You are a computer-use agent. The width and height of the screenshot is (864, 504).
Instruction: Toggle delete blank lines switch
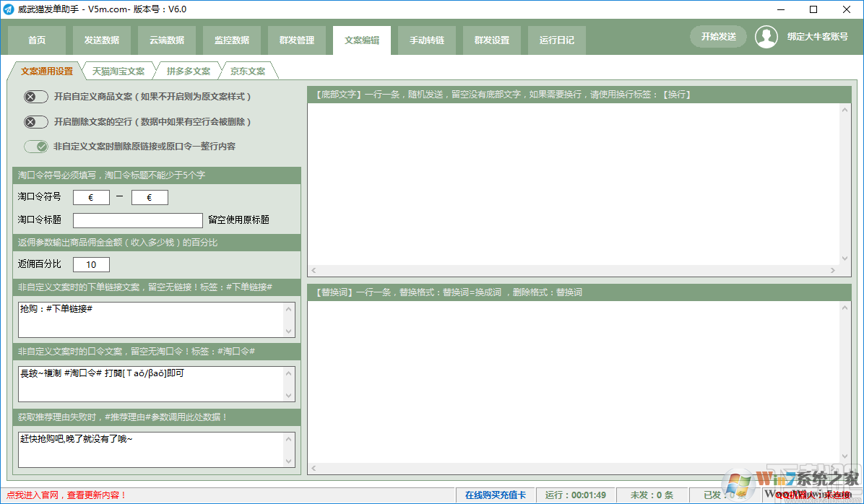[x=36, y=122]
